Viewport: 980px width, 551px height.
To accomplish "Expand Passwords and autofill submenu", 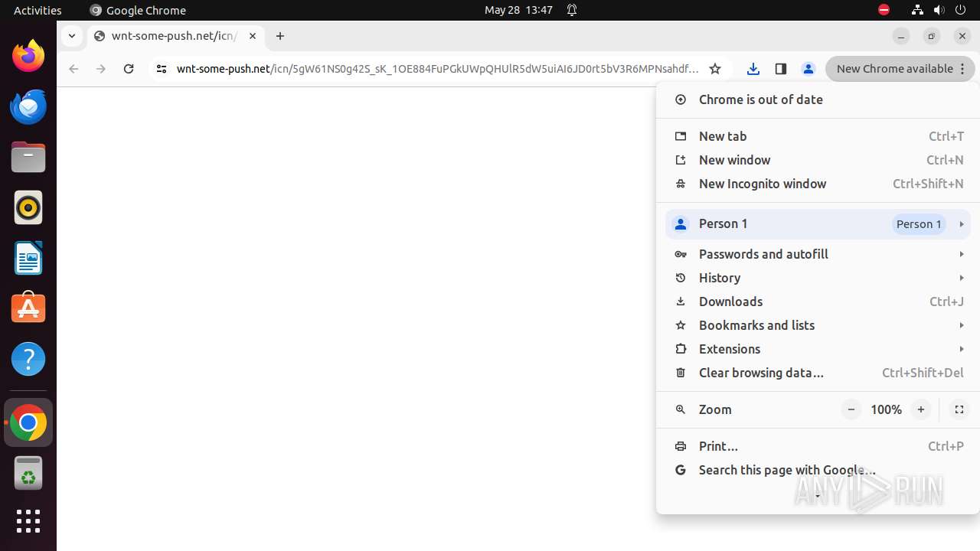I will point(818,254).
